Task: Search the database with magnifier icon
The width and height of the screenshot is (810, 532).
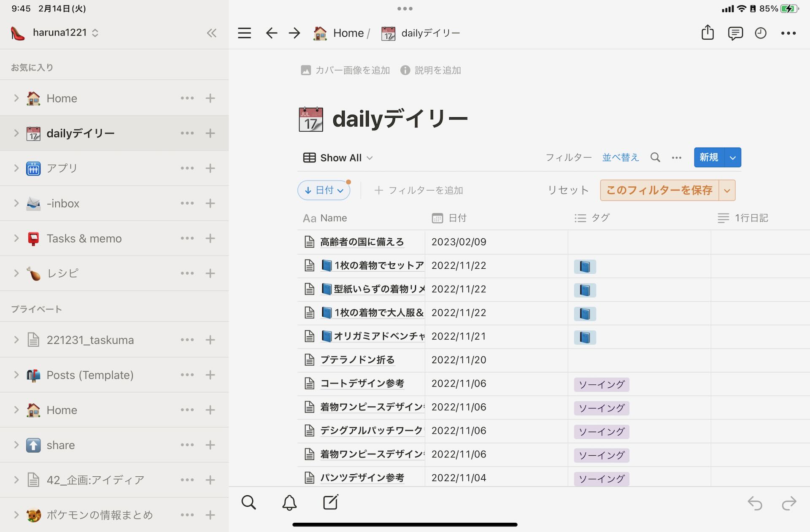Action: tap(655, 157)
